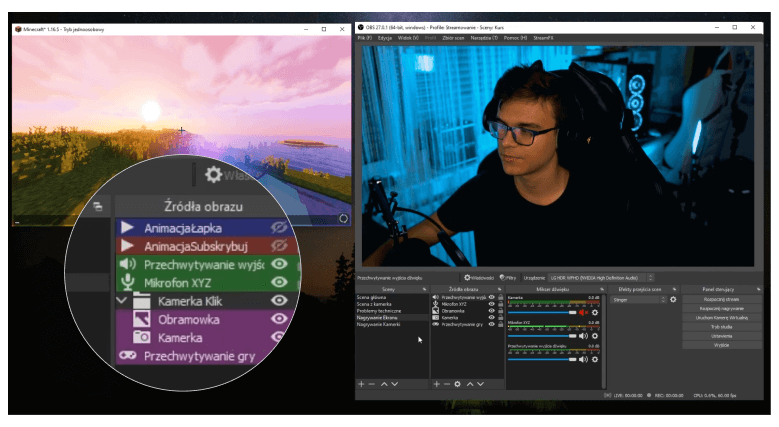The height and width of the screenshot is (427, 779).
Task: Mute the Mikrofon XYZ speaker icon
Action: (x=584, y=336)
